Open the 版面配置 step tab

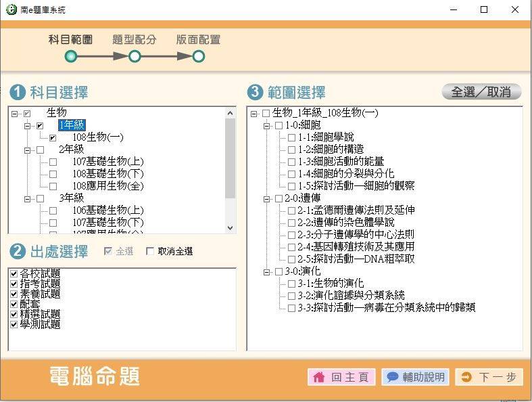(x=198, y=39)
